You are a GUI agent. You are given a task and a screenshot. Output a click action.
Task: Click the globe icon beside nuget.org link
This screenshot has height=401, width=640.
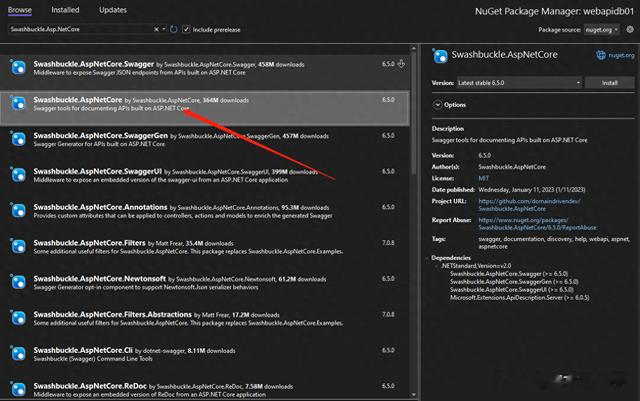pyautogui.click(x=601, y=55)
